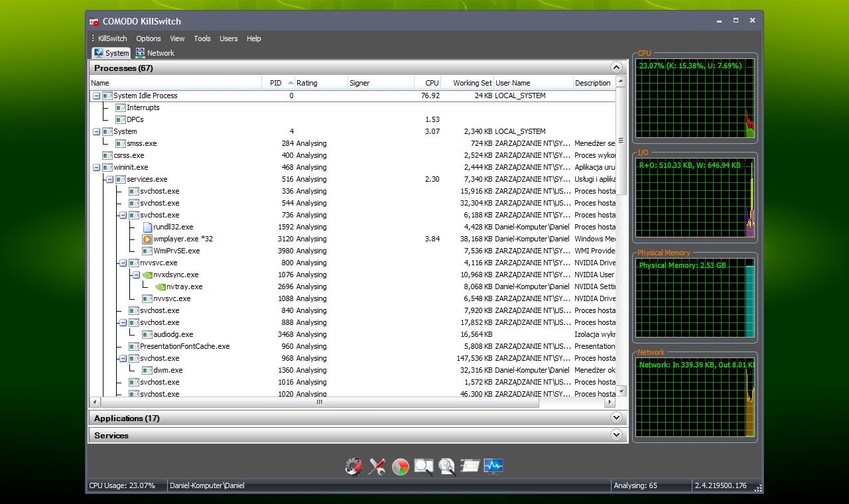
Task: Click the blue monitor pulse graph icon
Action: click(493, 467)
